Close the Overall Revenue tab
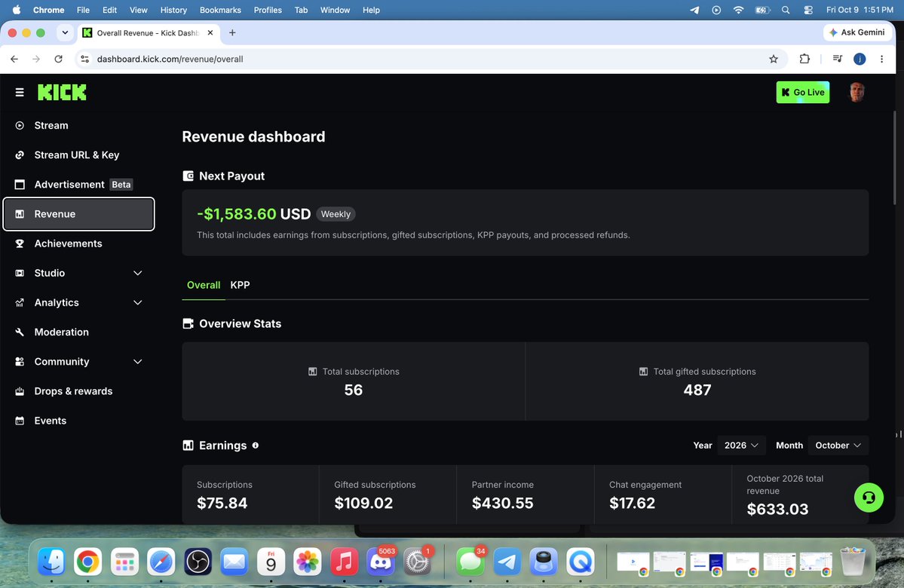This screenshot has height=588, width=904. (210, 33)
